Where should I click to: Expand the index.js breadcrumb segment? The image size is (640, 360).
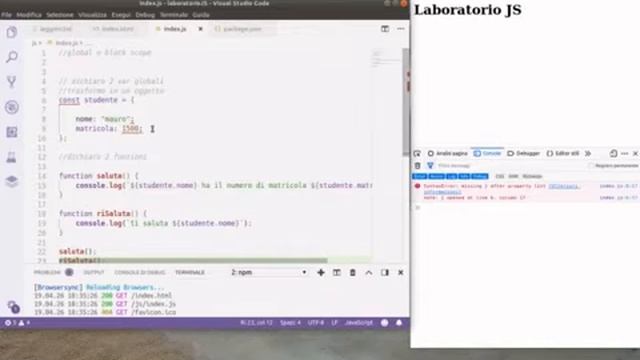pyautogui.click(x=67, y=43)
